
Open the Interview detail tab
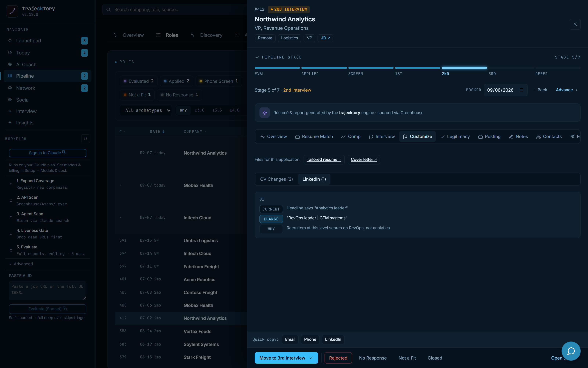(382, 137)
